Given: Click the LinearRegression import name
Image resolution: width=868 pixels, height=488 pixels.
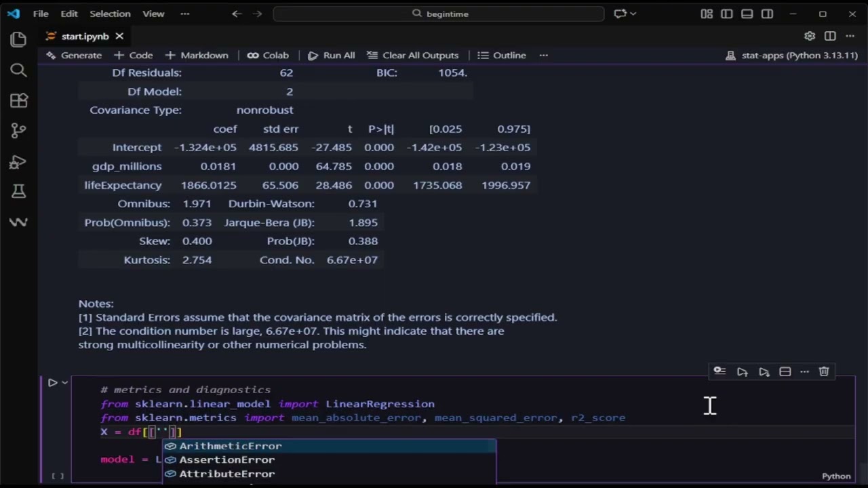Looking at the screenshot, I should (380, 404).
